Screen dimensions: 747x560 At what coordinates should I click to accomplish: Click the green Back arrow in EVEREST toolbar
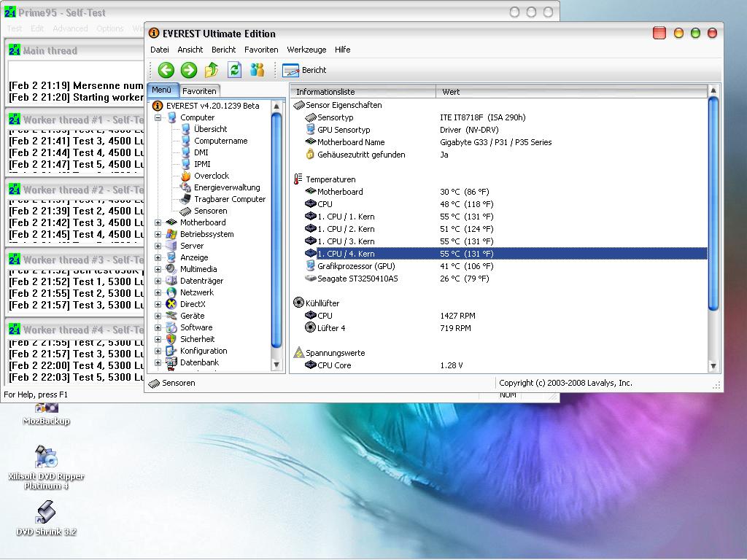point(166,71)
